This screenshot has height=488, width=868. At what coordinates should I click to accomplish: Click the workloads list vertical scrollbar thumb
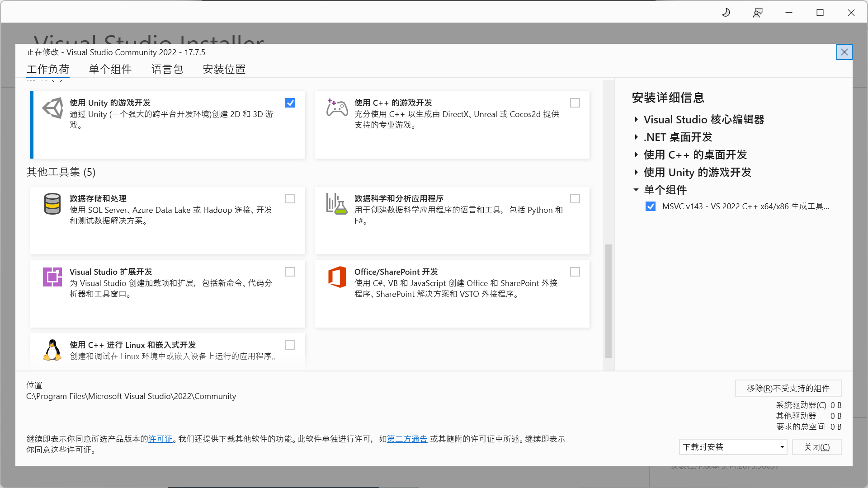(x=609, y=301)
